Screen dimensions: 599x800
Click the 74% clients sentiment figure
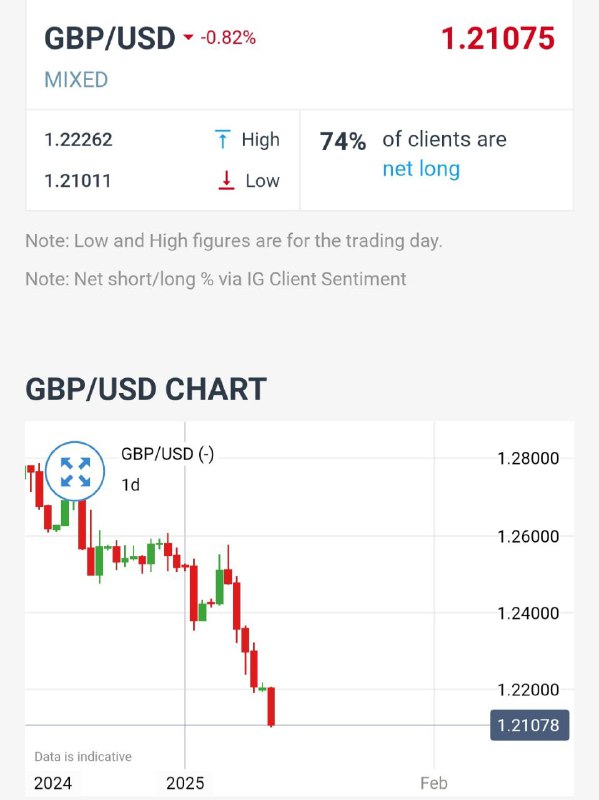pos(342,142)
